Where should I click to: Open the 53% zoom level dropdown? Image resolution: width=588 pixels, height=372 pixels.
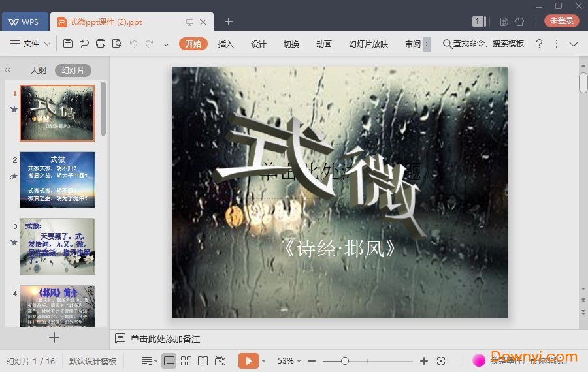point(289,361)
